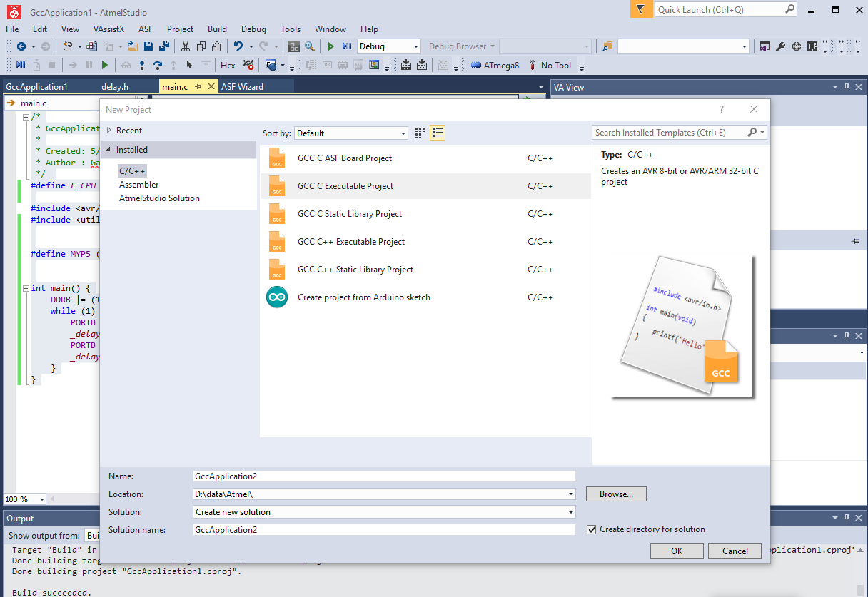Collapse the Installed templates node
This screenshot has width=868, height=597.
point(108,150)
